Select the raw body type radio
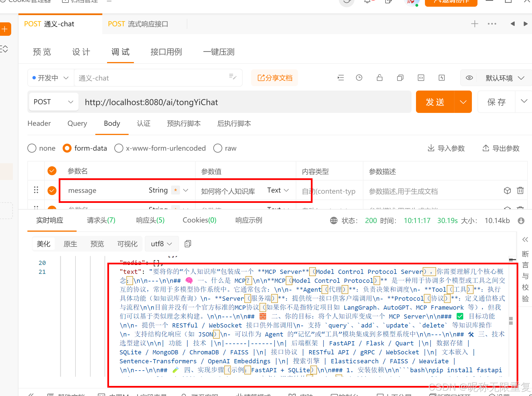The image size is (532, 396). click(218, 148)
